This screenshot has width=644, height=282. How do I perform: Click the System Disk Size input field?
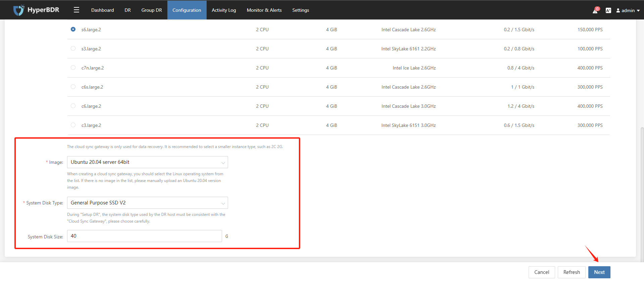click(145, 236)
